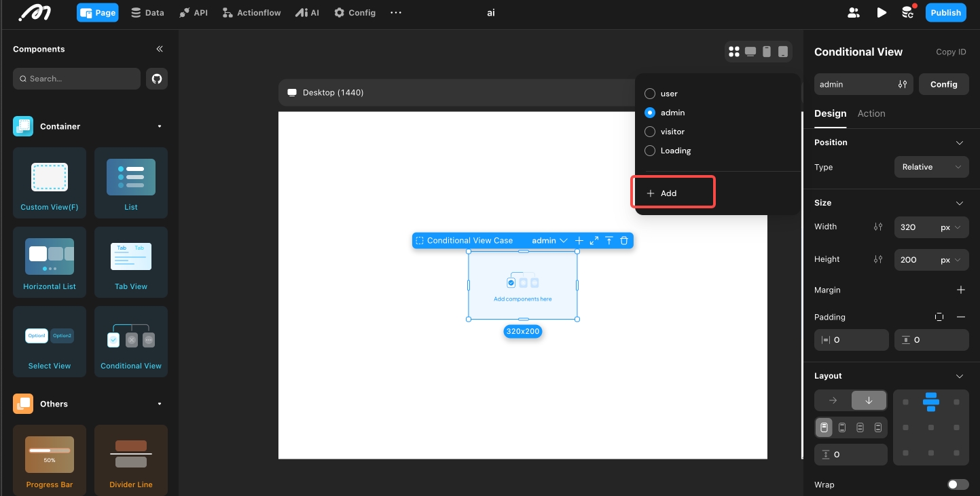Image resolution: width=980 pixels, height=496 pixels.
Task: Click the vertical padding input
Action: tap(932, 340)
